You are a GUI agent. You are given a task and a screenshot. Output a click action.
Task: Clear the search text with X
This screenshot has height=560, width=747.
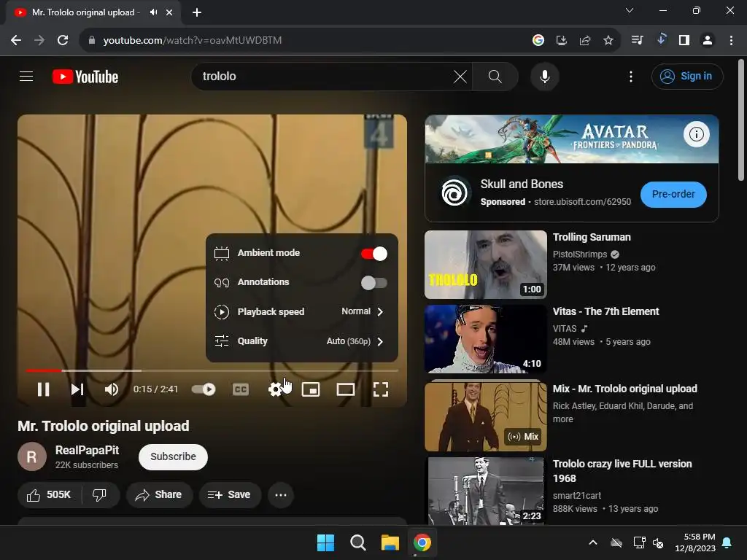460,76
